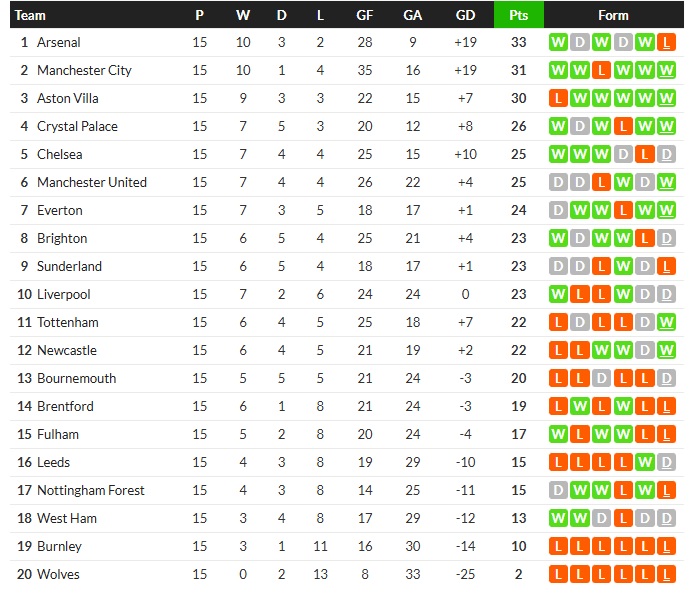Viewport: 690px width, 594px height.
Task: Click Tottenham's green W form badge
Action: pos(668,323)
